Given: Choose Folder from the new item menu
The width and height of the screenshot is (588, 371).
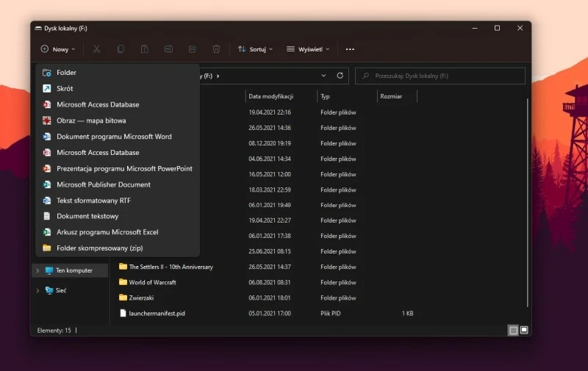Looking at the screenshot, I should (x=66, y=73).
